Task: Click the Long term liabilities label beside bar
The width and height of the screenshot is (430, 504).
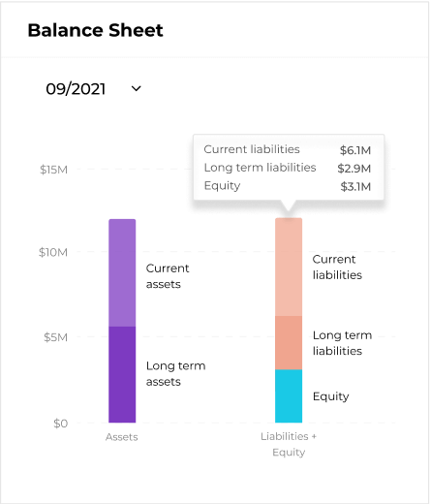Action: pyautogui.click(x=342, y=343)
